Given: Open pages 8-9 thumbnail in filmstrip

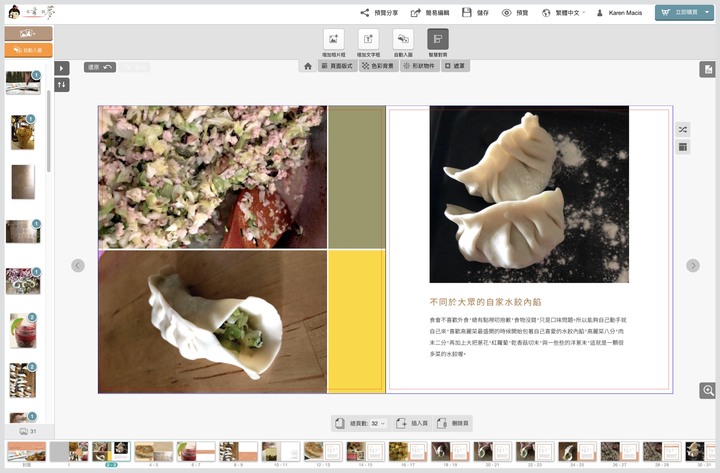Looking at the screenshot, I should 238,451.
